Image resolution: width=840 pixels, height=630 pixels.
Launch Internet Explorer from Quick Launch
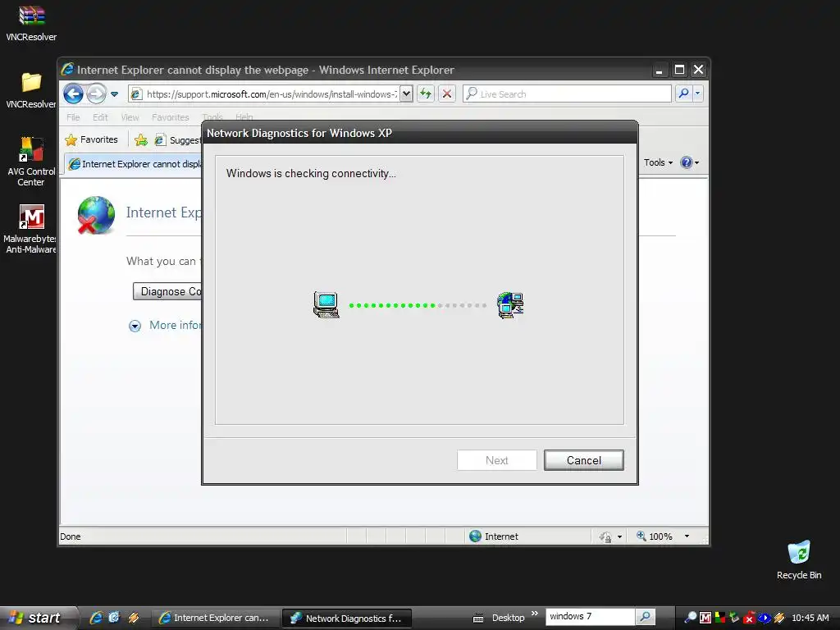(x=96, y=618)
